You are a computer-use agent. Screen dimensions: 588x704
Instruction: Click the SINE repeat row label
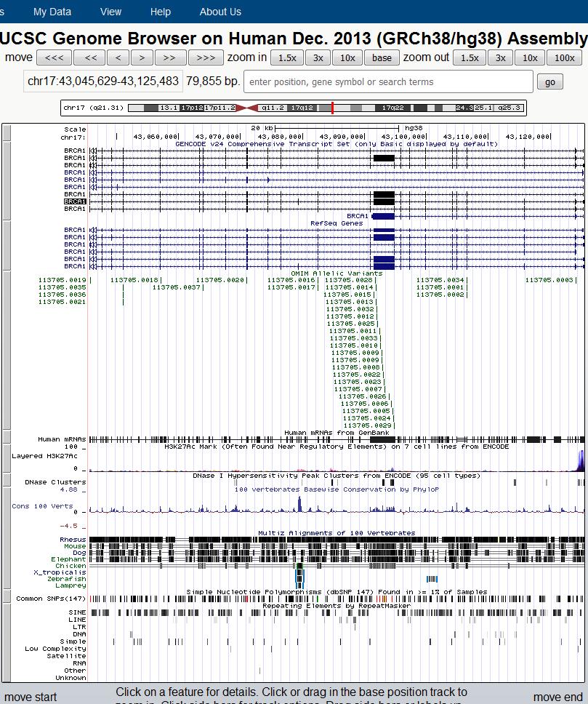tap(77, 612)
